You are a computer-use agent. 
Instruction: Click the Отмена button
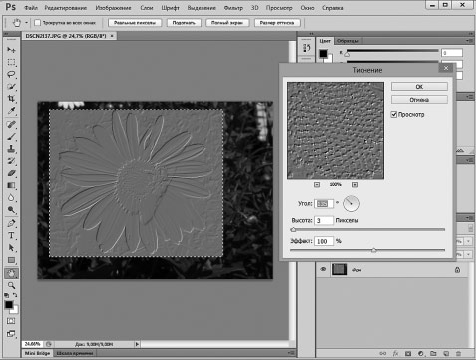[x=419, y=100]
